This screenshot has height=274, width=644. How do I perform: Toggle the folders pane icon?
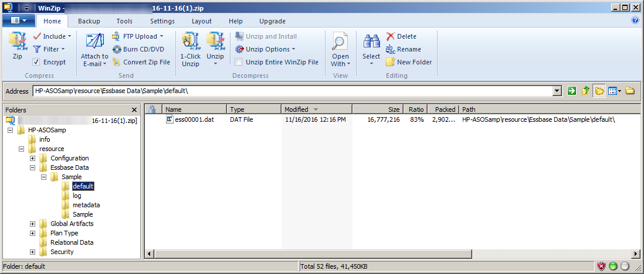(x=599, y=91)
